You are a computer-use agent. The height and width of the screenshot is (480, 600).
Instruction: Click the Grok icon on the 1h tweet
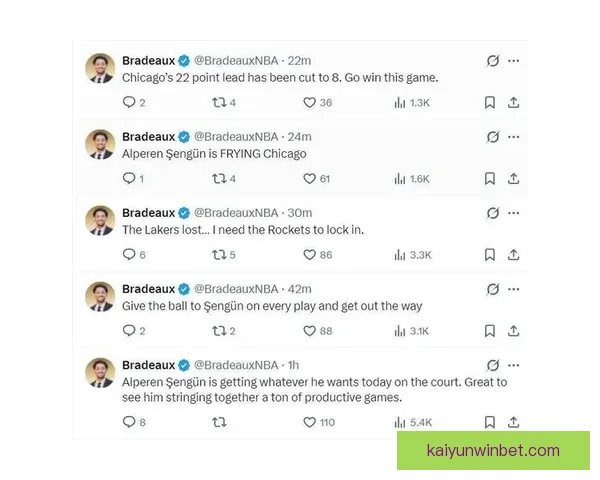[x=492, y=366]
